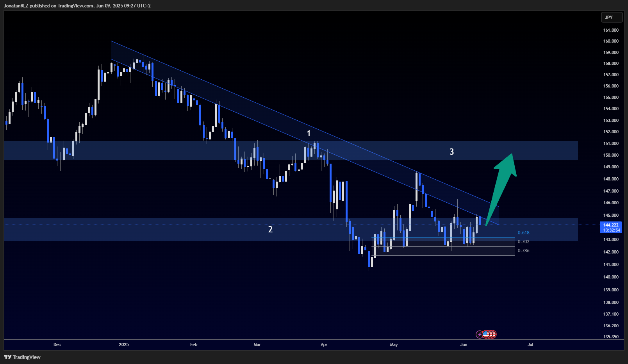Open the JPY currency selector
The width and height of the screenshot is (628, 364).
[612, 17]
